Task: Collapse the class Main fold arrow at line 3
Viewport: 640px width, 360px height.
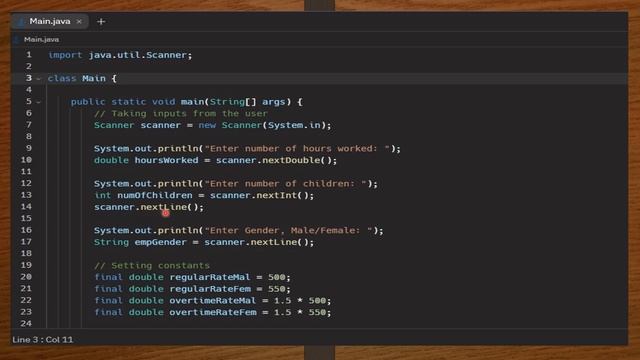Action: tap(39, 78)
